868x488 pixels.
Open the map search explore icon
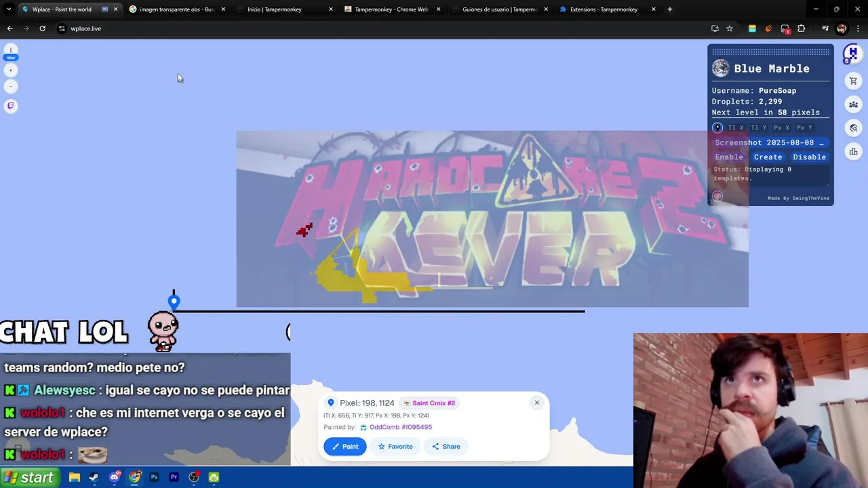pyautogui.click(x=853, y=128)
